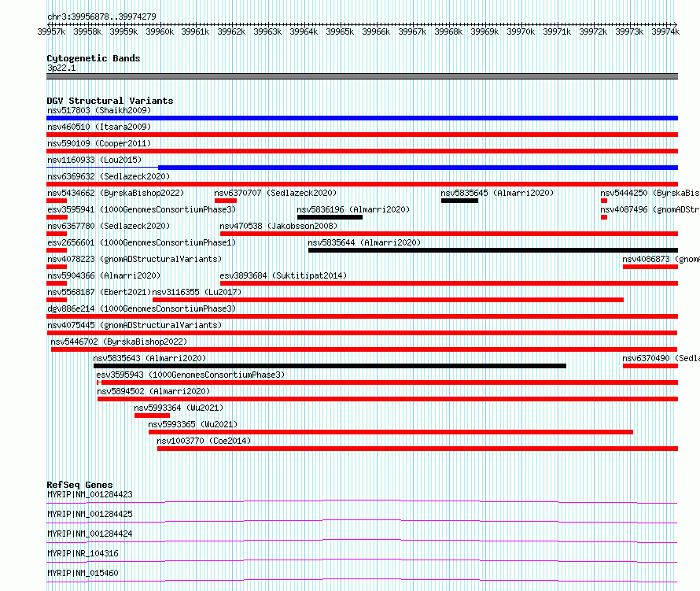Click esv3595943 (1000GenomesConsortiumPhase3) label
Viewport: 700px width, 591px height.
[x=190, y=375]
